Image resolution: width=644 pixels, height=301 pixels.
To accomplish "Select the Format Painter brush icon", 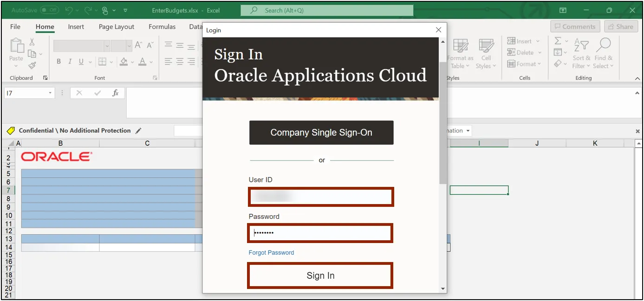I will (x=32, y=65).
